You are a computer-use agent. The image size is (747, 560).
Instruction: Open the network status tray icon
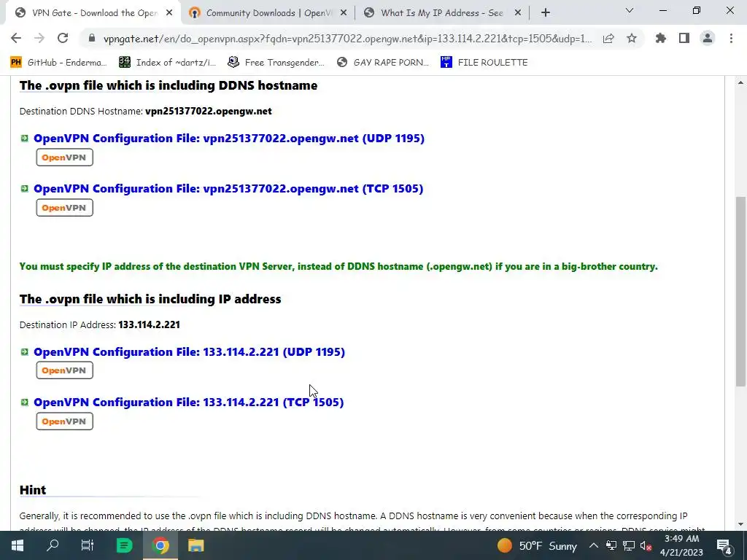click(629, 545)
